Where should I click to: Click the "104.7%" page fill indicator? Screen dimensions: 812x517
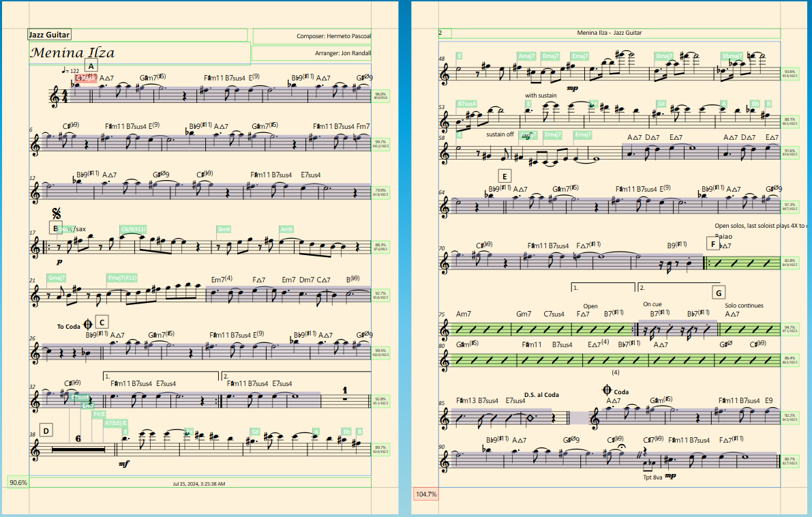(x=425, y=494)
